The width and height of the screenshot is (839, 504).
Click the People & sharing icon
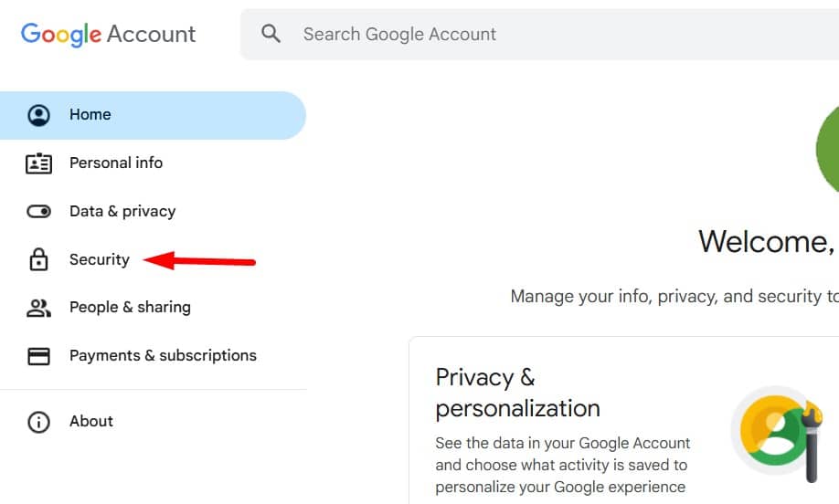pos(38,308)
